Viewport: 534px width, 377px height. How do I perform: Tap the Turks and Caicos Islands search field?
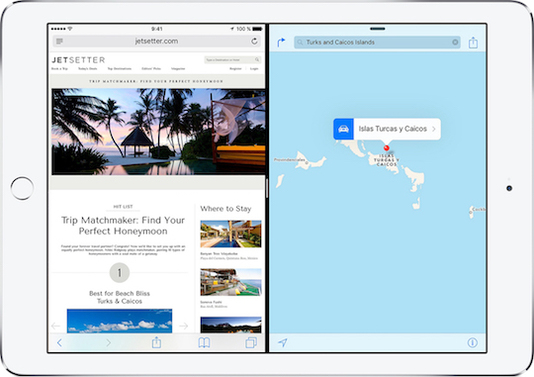pos(377,42)
